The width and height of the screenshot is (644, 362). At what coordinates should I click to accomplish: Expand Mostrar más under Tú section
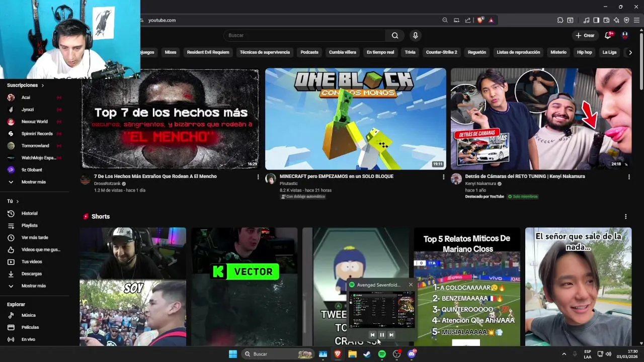[34, 286]
